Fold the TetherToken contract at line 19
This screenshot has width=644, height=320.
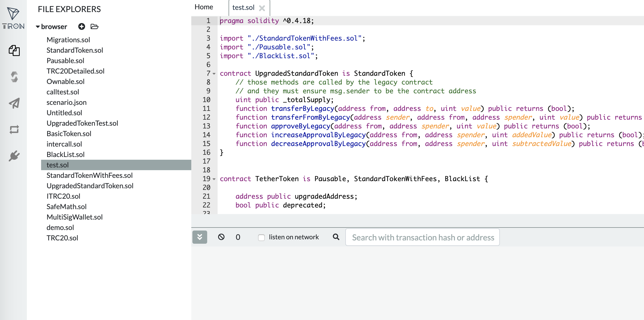coord(214,179)
